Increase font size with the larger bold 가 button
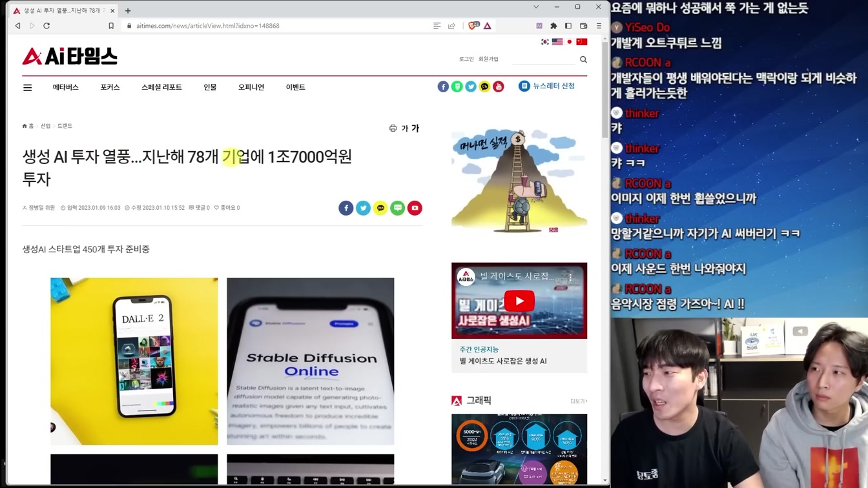The width and height of the screenshot is (868, 488). tap(415, 128)
